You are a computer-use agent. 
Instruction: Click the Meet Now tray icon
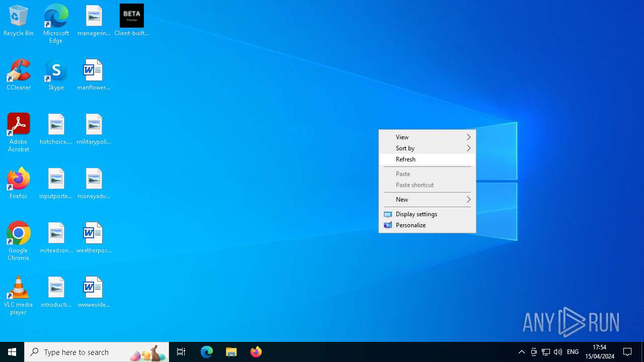click(x=534, y=352)
